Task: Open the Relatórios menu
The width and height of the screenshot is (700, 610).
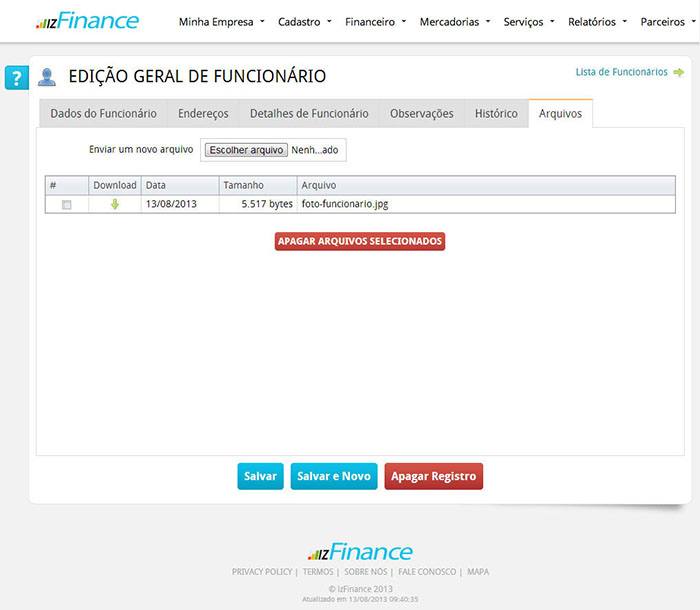Action: (597, 22)
